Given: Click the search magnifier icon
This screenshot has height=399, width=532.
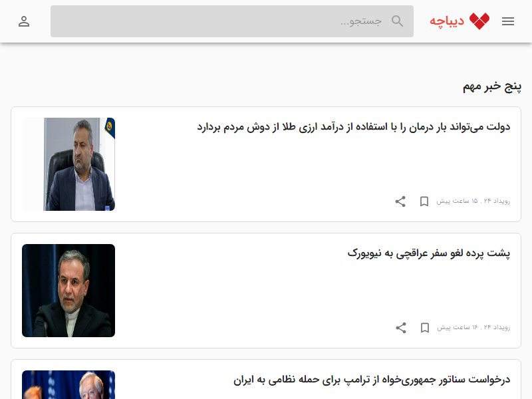Looking at the screenshot, I should click(397, 21).
